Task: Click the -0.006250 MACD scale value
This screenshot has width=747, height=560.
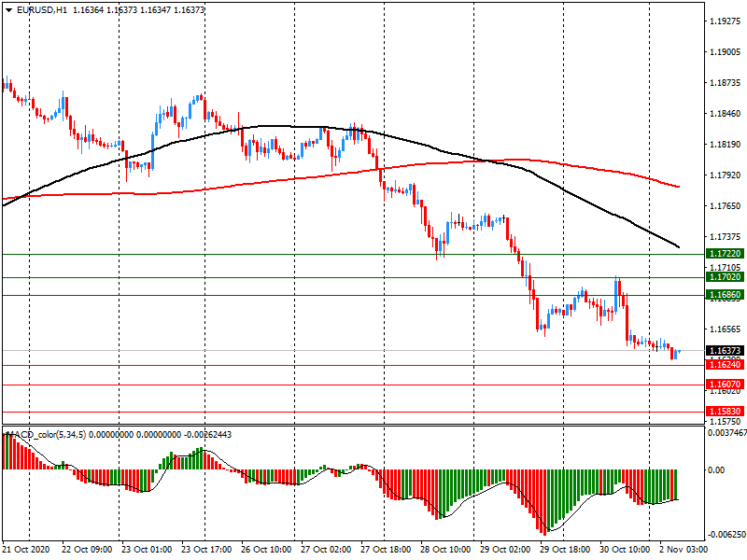Action: (726, 535)
